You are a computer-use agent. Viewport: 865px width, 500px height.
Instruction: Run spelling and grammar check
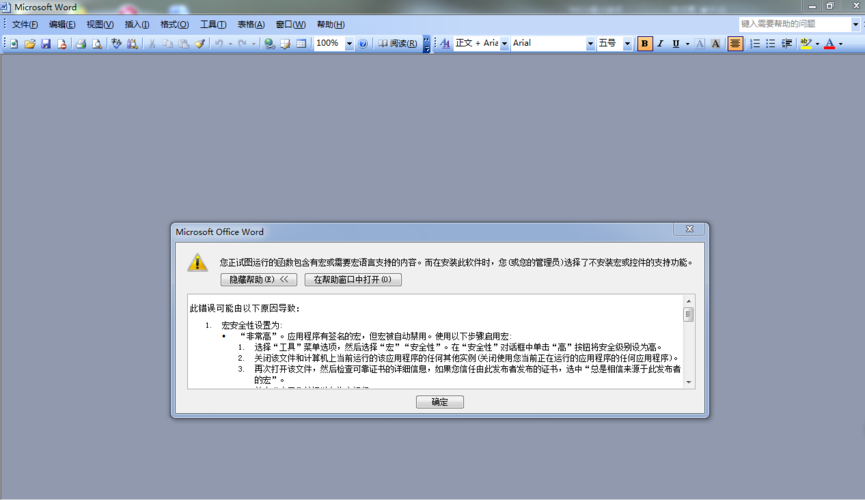click(x=116, y=44)
